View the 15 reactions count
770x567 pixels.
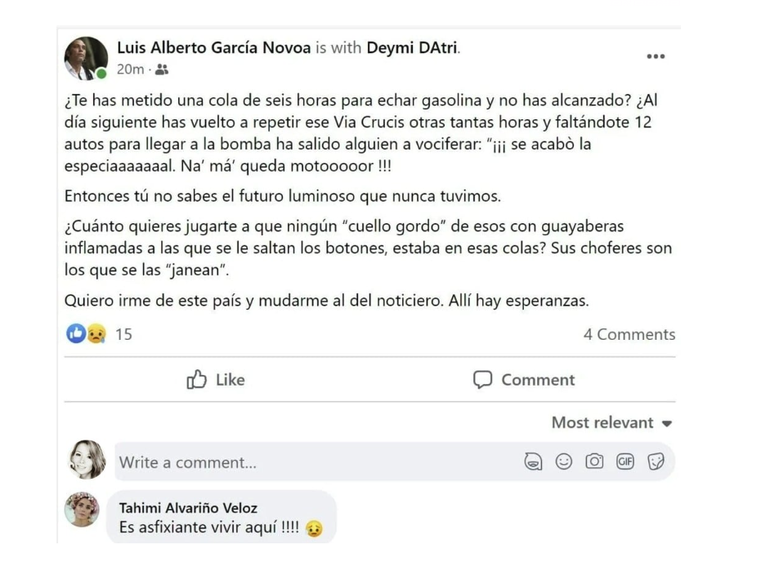(124, 334)
